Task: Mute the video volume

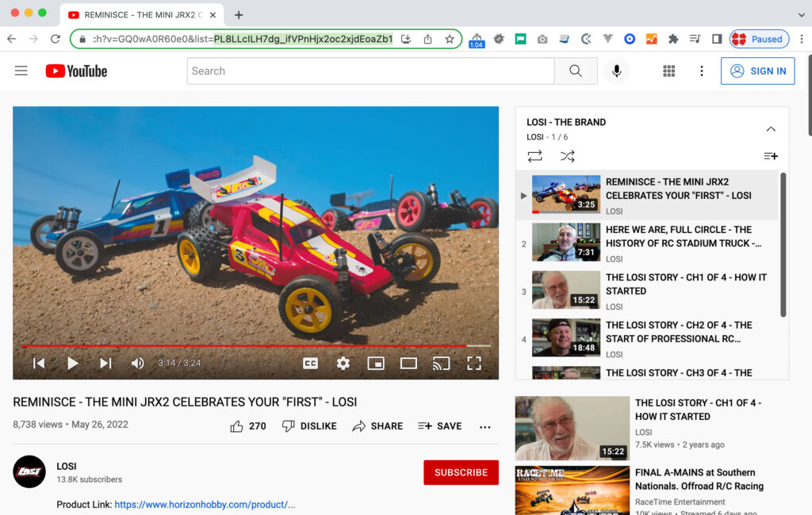Action: (138, 364)
